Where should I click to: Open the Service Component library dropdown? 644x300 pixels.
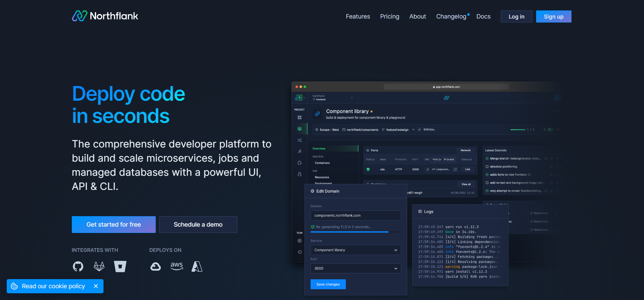355,250
